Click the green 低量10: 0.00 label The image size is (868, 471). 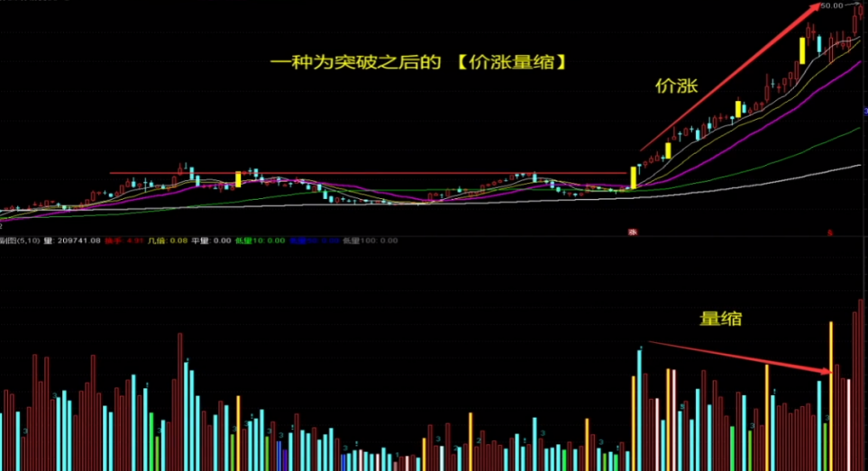coord(260,240)
